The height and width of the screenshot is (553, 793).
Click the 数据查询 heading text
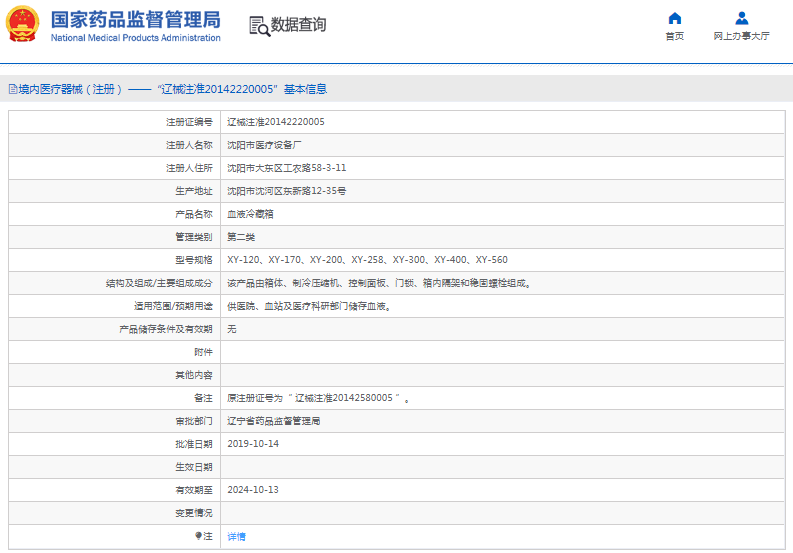click(x=298, y=25)
